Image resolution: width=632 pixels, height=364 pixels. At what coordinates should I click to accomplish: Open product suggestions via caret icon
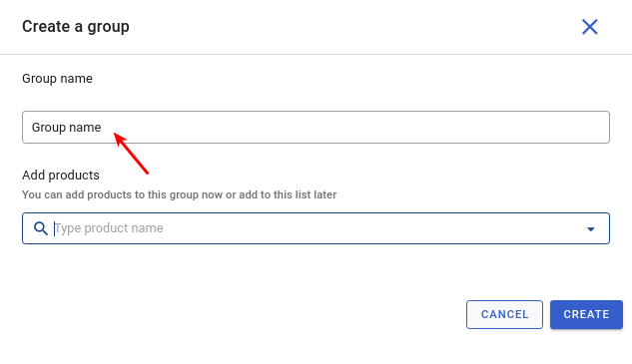(x=590, y=229)
